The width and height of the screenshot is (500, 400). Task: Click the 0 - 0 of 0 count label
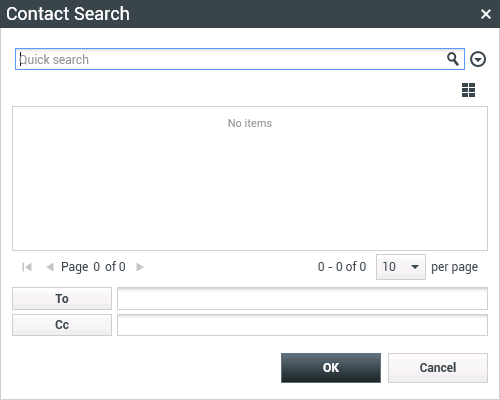coord(342,267)
